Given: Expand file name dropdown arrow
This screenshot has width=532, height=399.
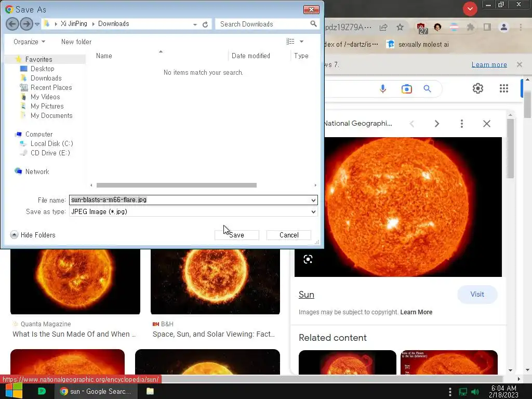Looking at the screenshot, I should point(313,200).
